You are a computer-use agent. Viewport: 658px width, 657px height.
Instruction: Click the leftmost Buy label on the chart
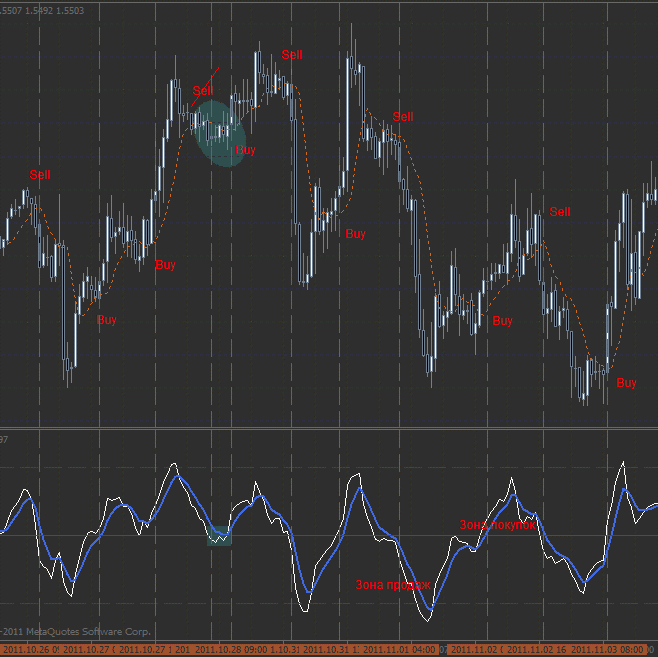106,320
